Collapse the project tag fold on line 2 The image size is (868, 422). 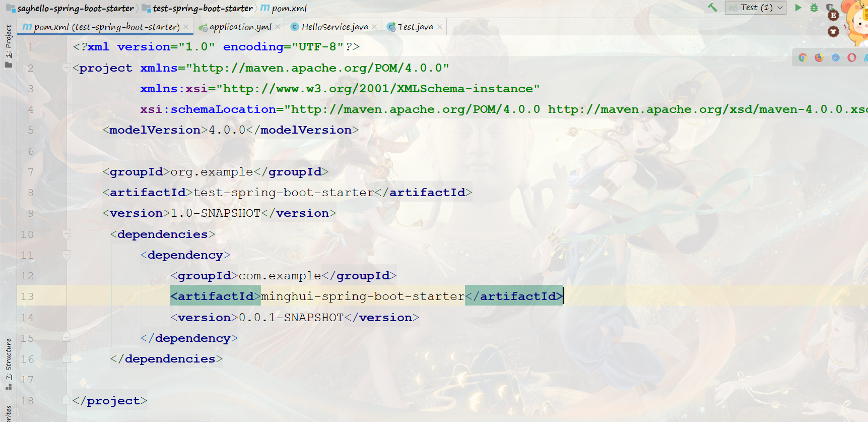tap(66, 68)
